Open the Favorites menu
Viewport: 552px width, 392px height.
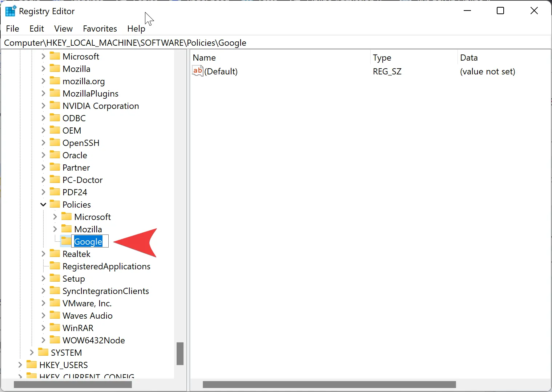pyautogui.click(x=100, y=29)
